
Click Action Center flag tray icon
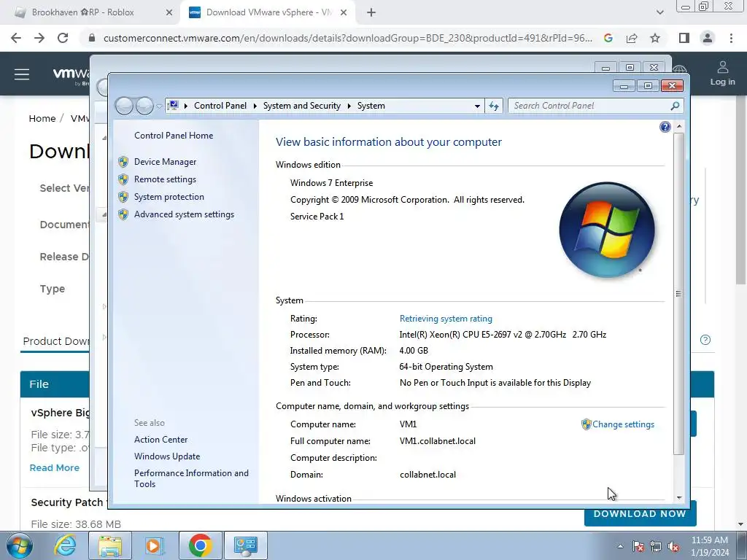[x=638, y=547]
